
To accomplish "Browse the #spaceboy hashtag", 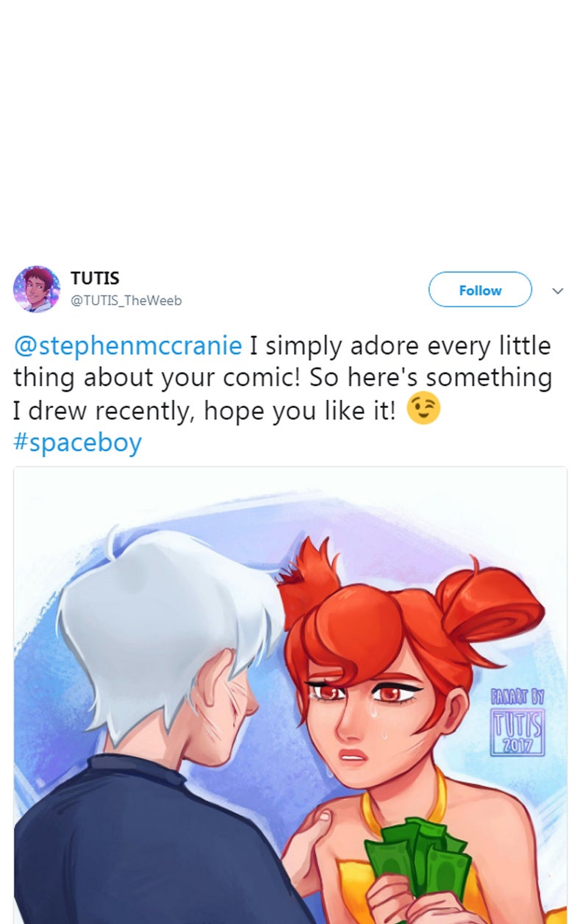I will point(77,443).
